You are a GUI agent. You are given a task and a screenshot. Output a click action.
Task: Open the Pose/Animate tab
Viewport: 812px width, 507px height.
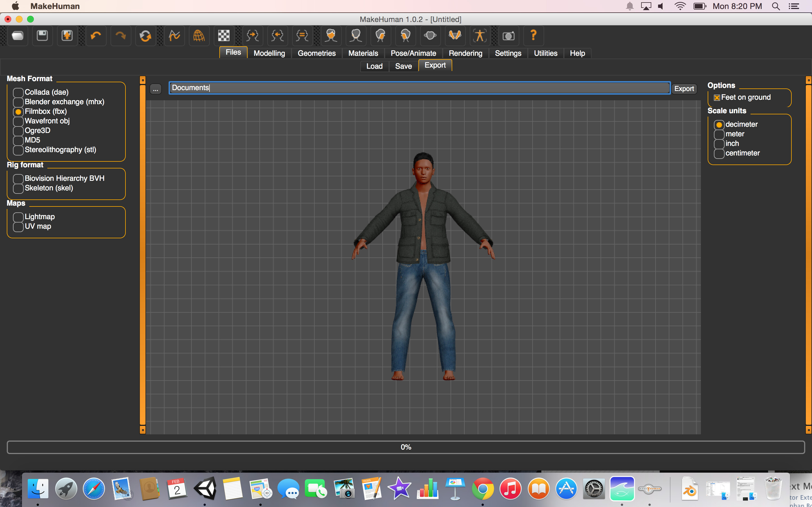pos(413,53)
